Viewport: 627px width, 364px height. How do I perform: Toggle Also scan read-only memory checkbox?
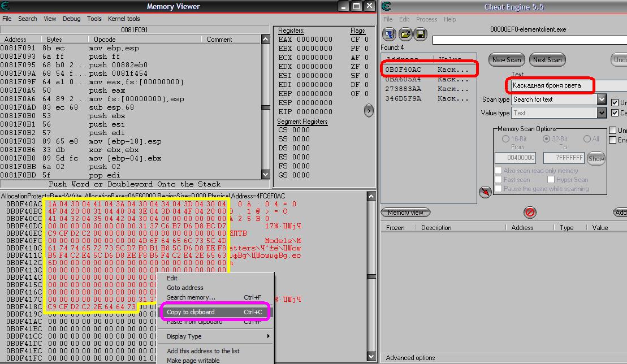click(x=499, y=171)
